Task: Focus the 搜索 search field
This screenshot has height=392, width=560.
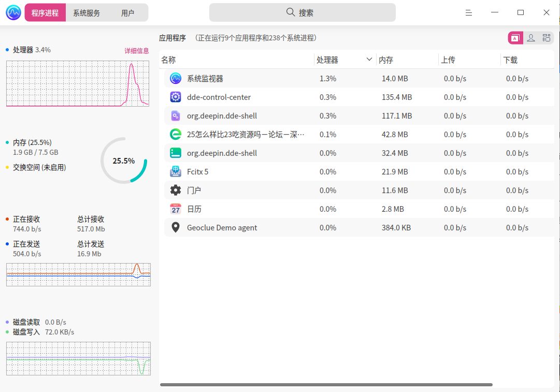Action: (x=302, y=12)
